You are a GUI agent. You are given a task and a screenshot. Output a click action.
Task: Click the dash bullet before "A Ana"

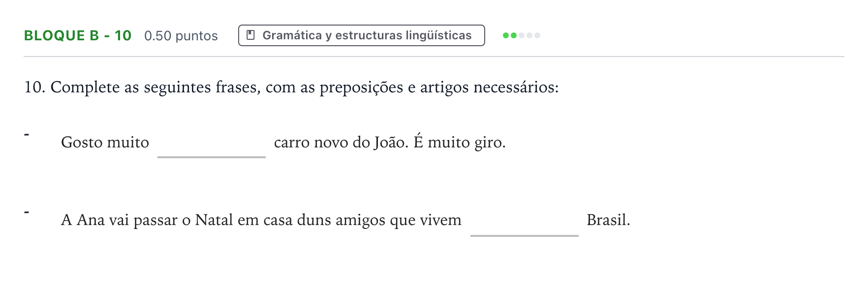point(27,212)
